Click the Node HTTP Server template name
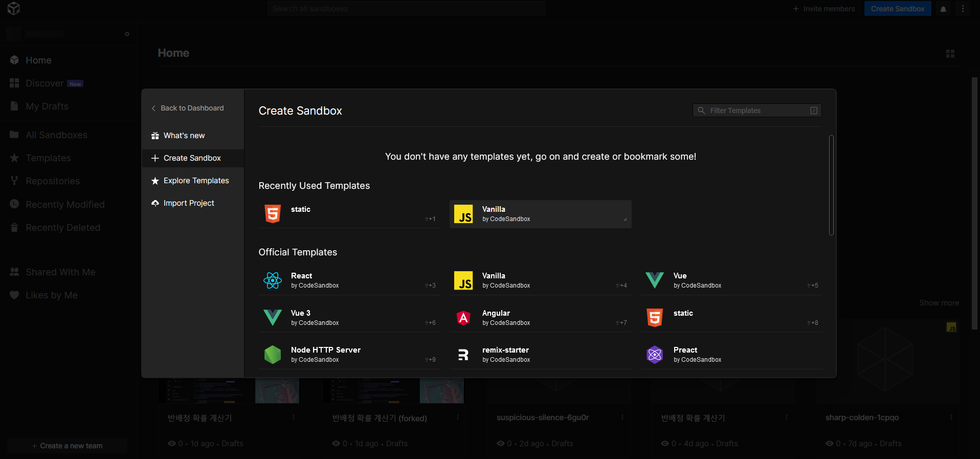The height and width of the screenshot is (459, 980). [x=326, y=350]
